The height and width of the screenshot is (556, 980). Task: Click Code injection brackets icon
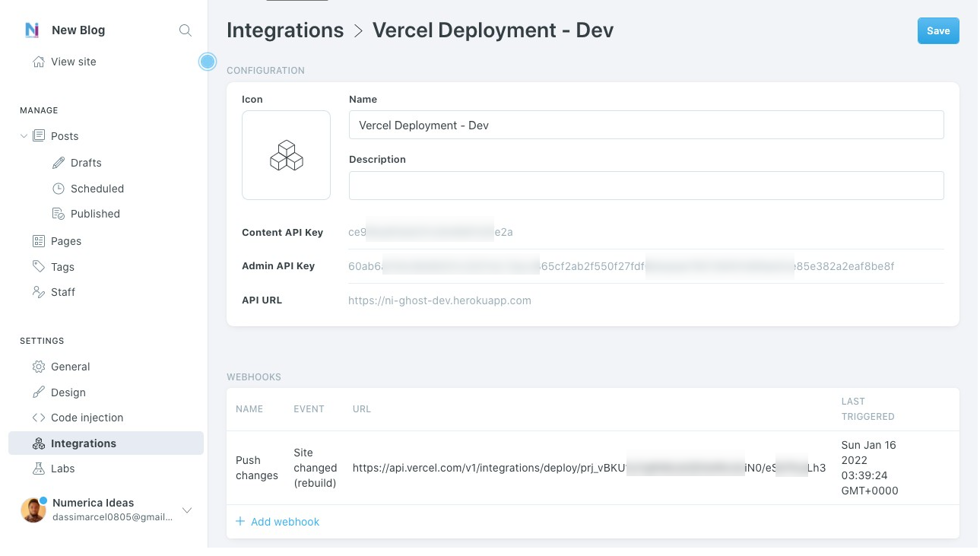click(39, 418)
